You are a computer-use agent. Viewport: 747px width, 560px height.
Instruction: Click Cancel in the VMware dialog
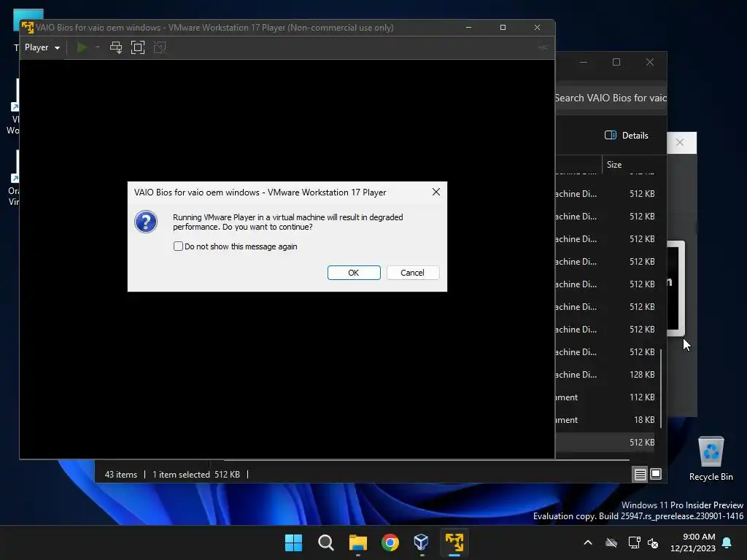tap(413, 273)
